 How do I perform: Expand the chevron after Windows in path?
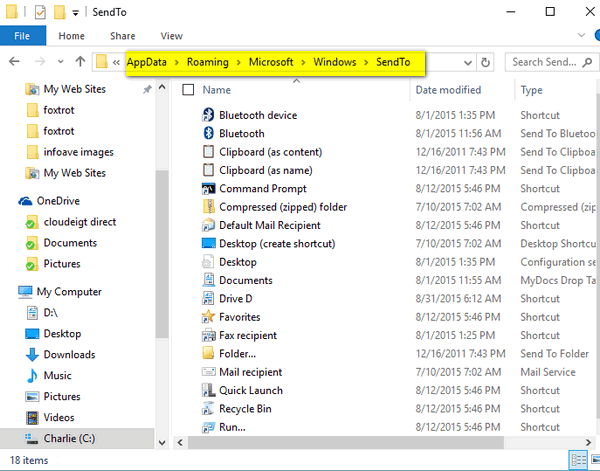(x=366, y=62)
